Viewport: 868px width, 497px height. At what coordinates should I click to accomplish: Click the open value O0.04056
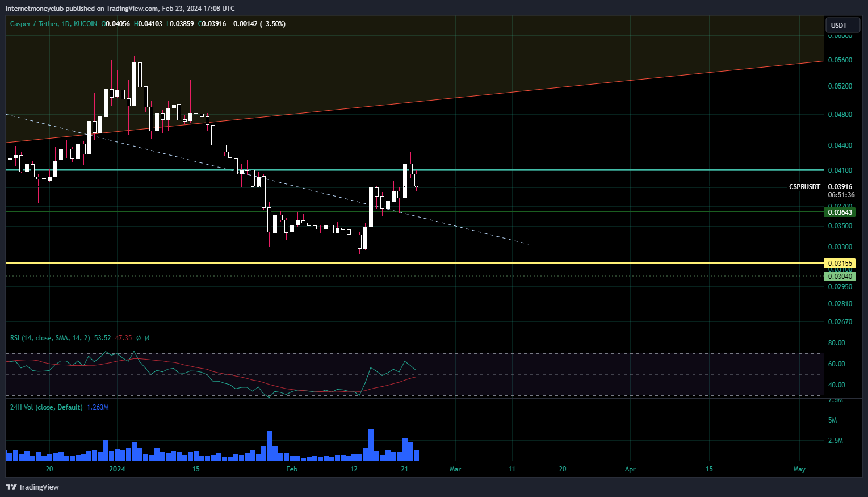pyautogui.click(x=116, y=24)
